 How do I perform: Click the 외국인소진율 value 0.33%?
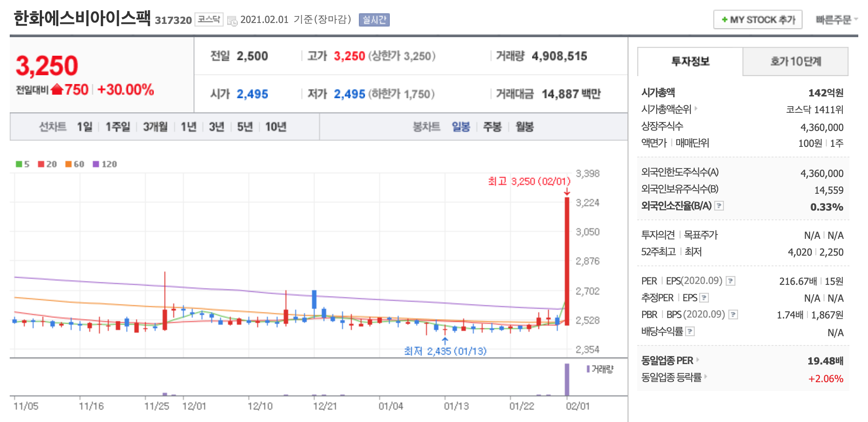point(826,207)
